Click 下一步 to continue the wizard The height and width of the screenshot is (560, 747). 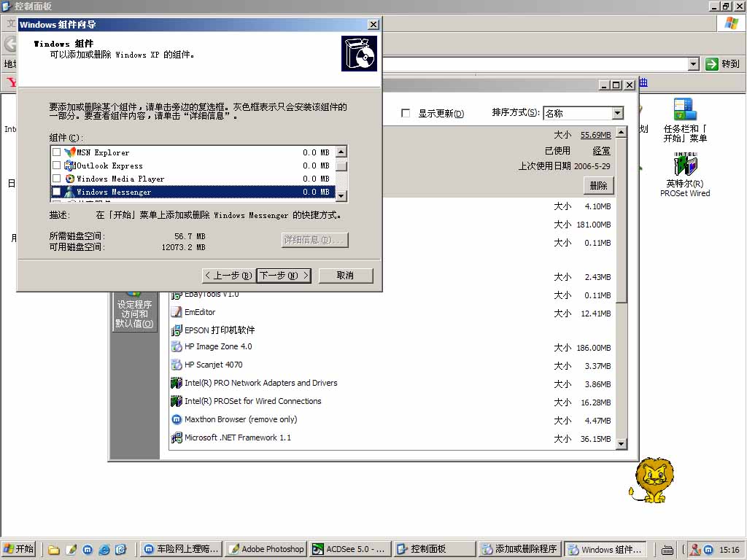(x=284, y=275)
